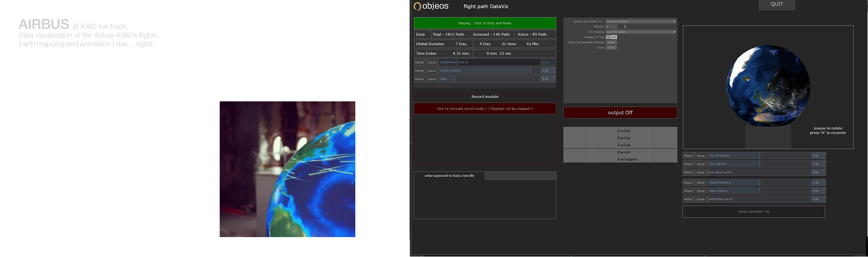Click Day Black Level value 0.00
Screen dimensions: 868x257
[818, 172]
